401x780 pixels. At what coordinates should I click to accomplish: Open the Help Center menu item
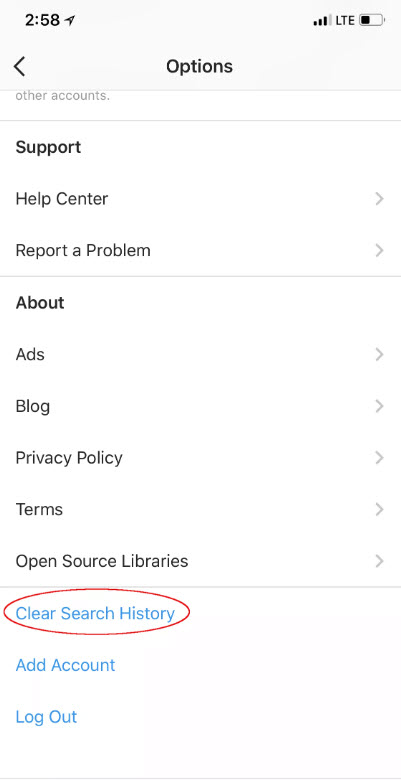[200, 199]
